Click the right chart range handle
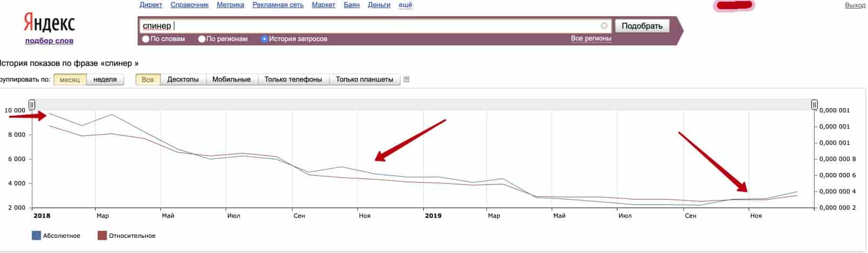This screenshot has width=868, height=253. (x=814, y=105)
